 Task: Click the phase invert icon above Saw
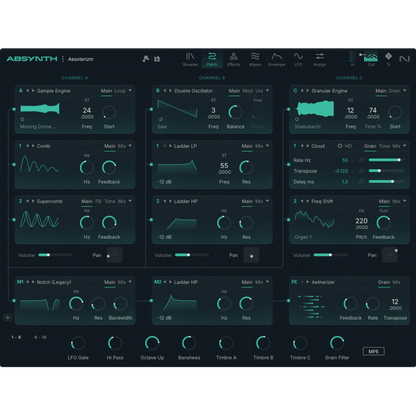161,119
